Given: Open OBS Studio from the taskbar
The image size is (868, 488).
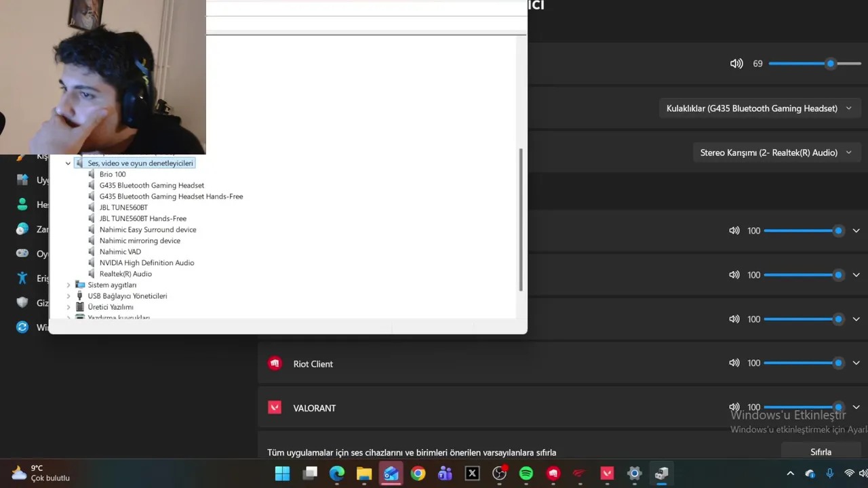Looking at the screenshot, I should (499, 473).
